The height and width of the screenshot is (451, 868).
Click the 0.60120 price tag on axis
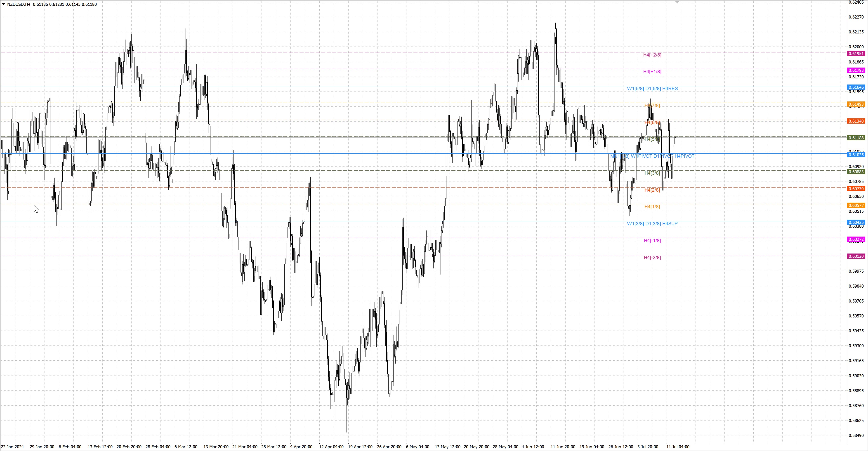[856, 256]
